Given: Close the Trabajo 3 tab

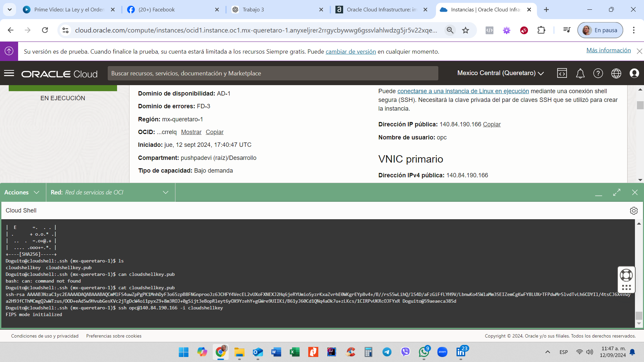Looking at the screenshot, I should pos(321,10).
